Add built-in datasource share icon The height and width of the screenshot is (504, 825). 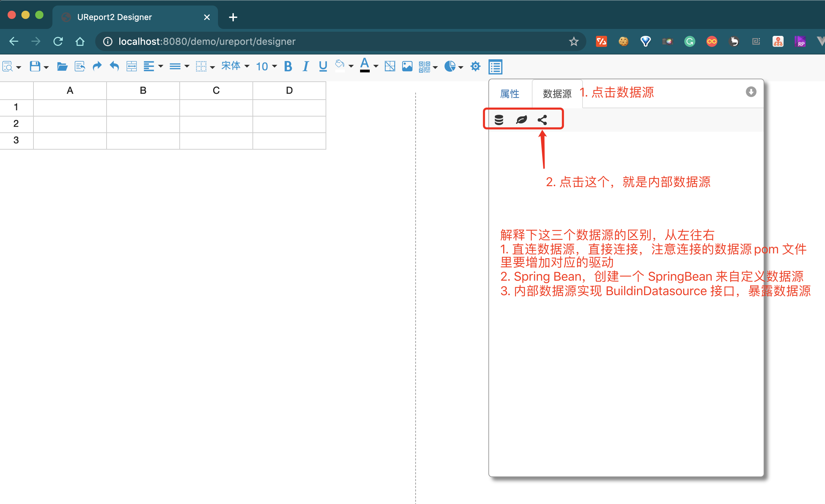pyautogui.click(x=542, y=120)
